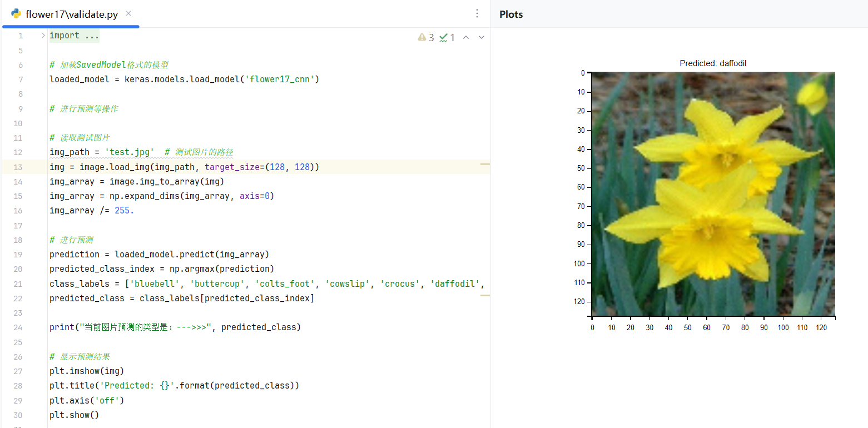The image size is (868, 428).
Task: Click 'flower17_cnn' string on line 7
Action: coord(280,79)
